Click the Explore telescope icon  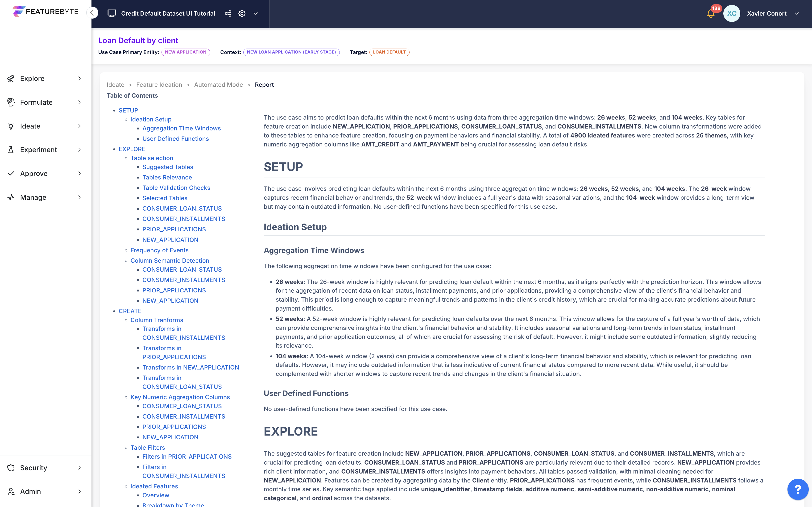[x=11, y=79]
